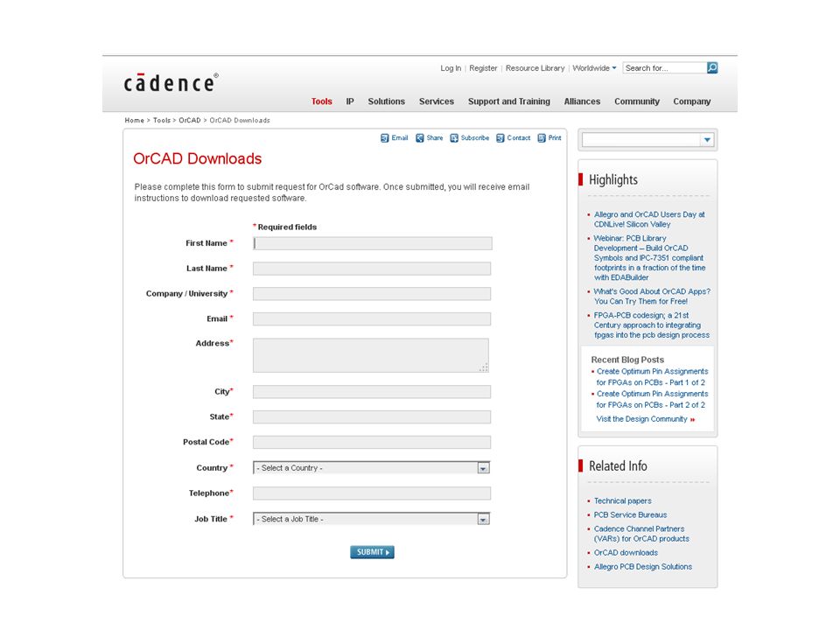Open the Community menu
Image resolution: width=840 pixels, height=630 pixels.
coord(636,101)
